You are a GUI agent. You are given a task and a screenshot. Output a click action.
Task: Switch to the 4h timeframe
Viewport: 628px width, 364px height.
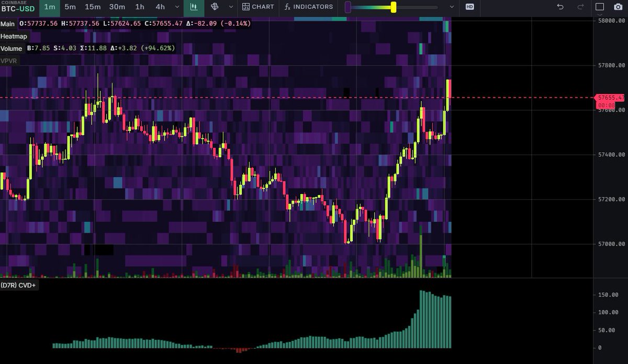click(x=160, y=7)
